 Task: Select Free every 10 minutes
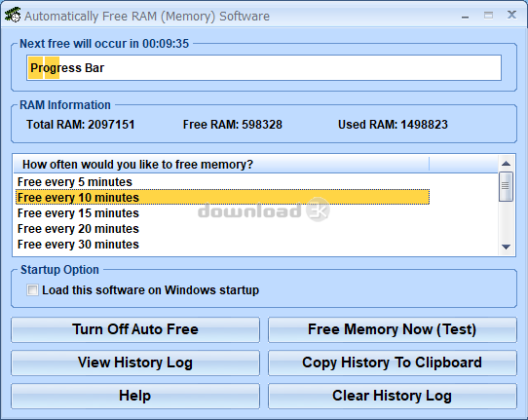click(x=222, y=198)
